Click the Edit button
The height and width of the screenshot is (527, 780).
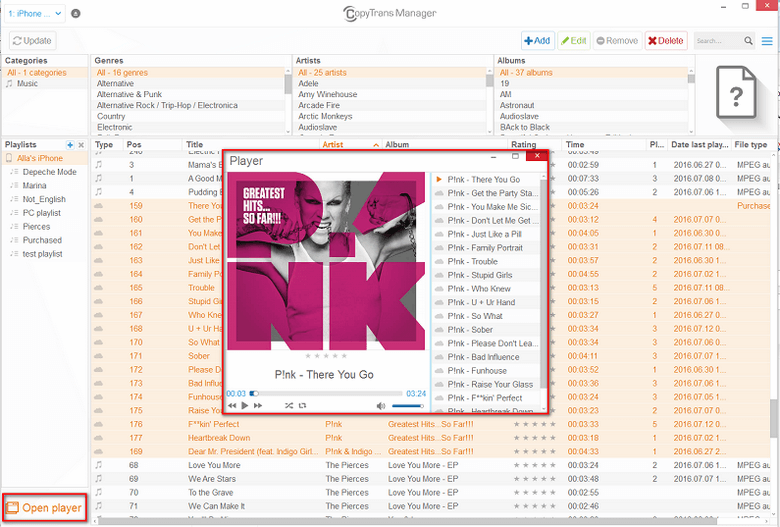pos(574,41)
